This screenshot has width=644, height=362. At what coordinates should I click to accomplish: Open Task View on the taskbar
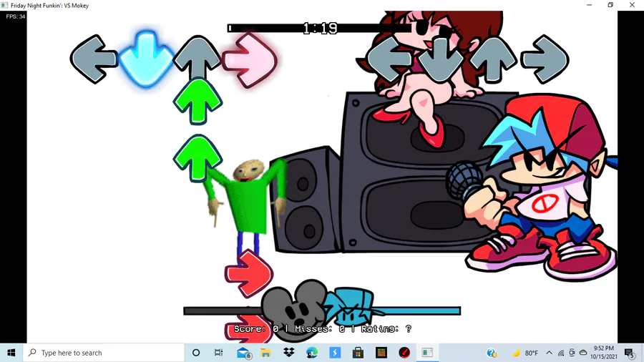(x=218, y=353)
